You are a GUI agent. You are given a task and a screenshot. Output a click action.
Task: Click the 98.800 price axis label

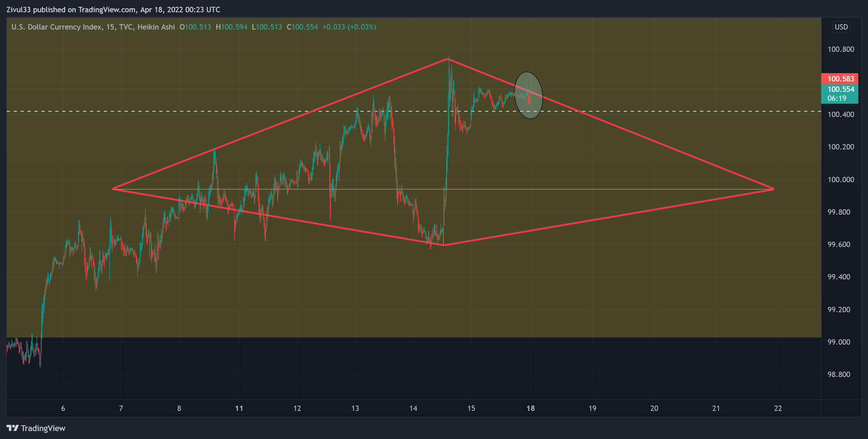839,375
